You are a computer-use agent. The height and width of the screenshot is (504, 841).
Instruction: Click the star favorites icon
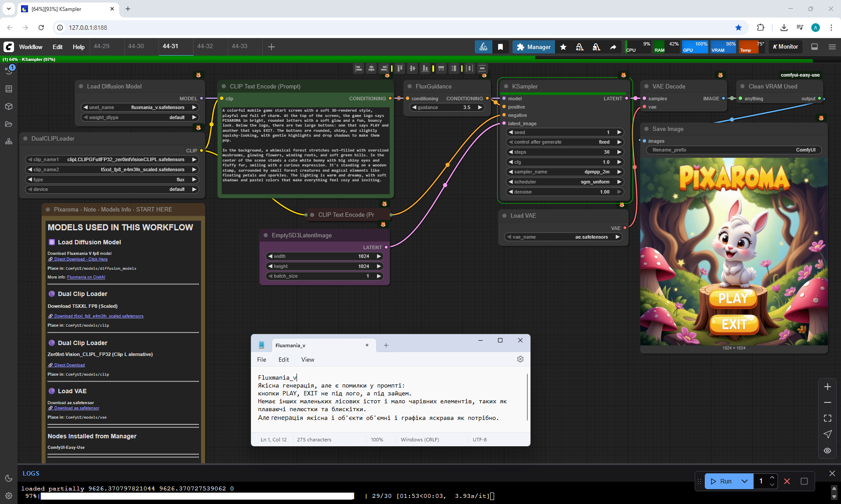pyautogui.click(x=563, y=47)
